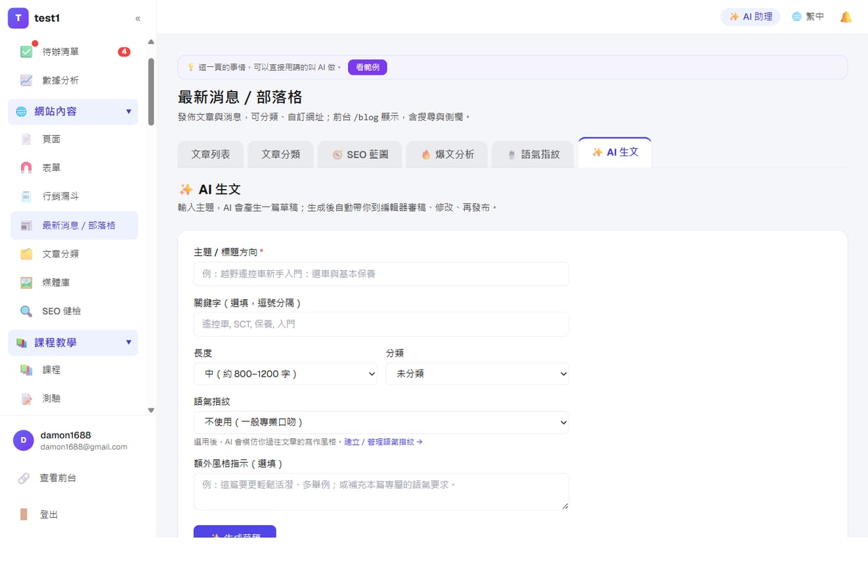The width and height of the screenshot is (868, 588).
Task: Open the 分類 dropdown showing 未分類
Action: [477, 374]
